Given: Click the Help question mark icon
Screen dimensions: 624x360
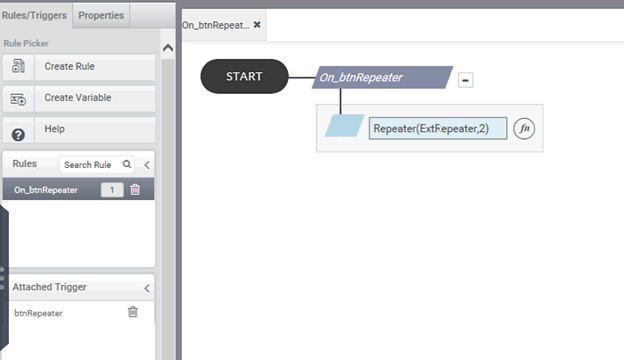Looking at the screenshot, I should click(x=18, y=135).
